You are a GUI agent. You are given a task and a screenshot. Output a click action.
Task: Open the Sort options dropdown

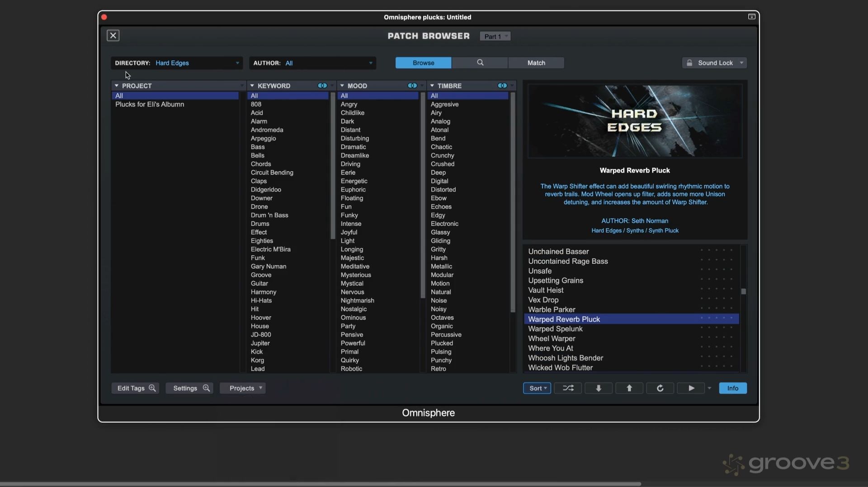[x=537, y=388]
